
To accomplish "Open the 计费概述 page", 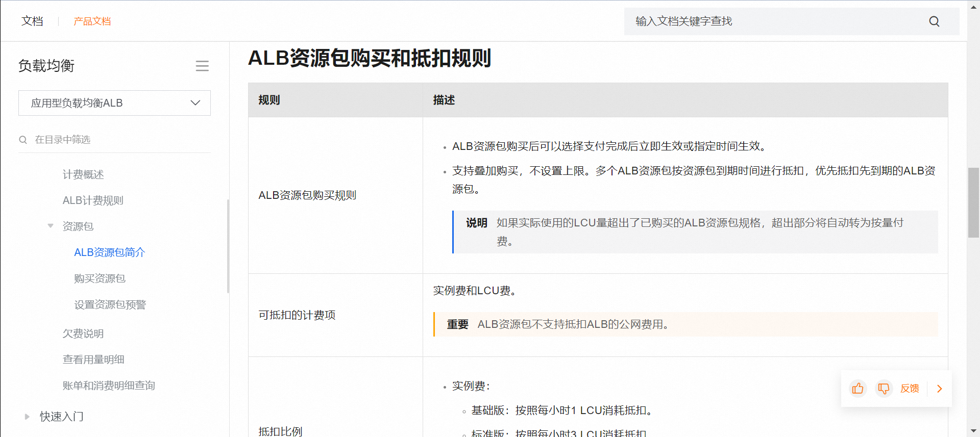I will 83,175.
